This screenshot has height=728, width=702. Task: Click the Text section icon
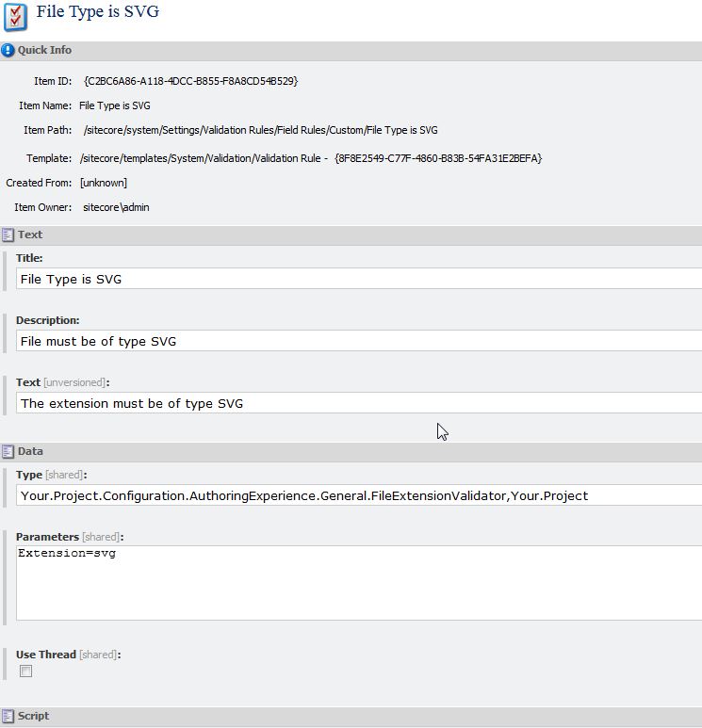[x=8, y=235]
